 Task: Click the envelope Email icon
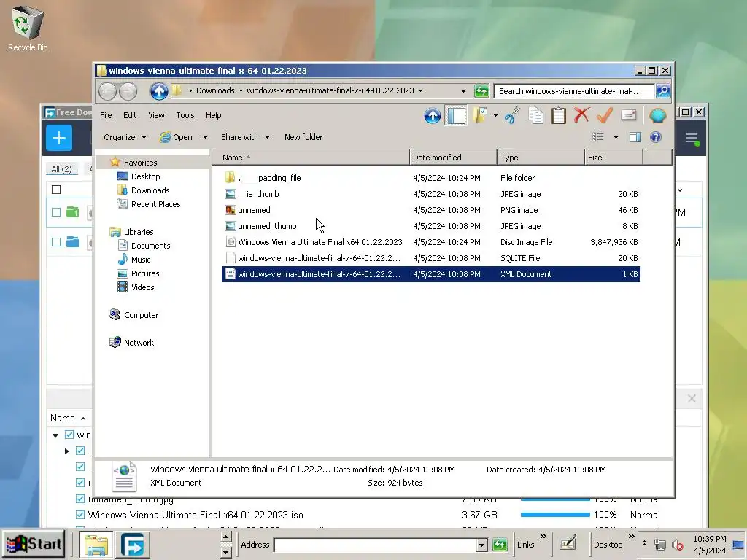click(x=628, y=115)
